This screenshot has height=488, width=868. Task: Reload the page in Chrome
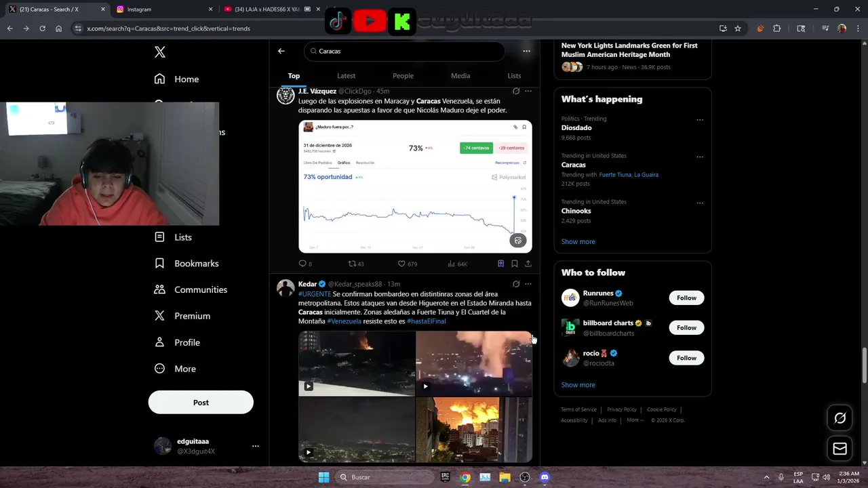coord(42,28)
